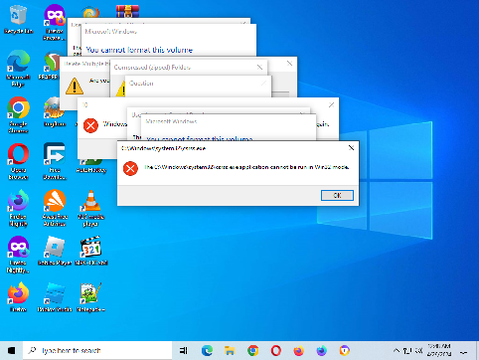This screenshot has width=479, height=360.
Task: Open Roblox Studio desktop shortcut
Action: [x=55, y=297]
